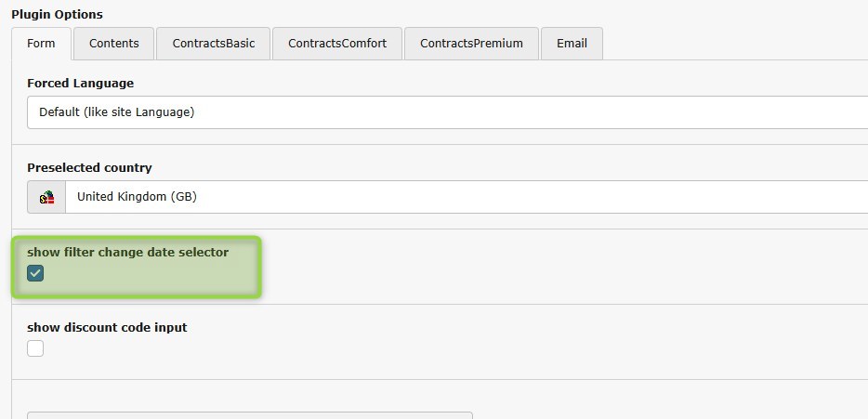Click the country flag icon beside United Kingdom
868x419 pixels.
tap(46, 197)
